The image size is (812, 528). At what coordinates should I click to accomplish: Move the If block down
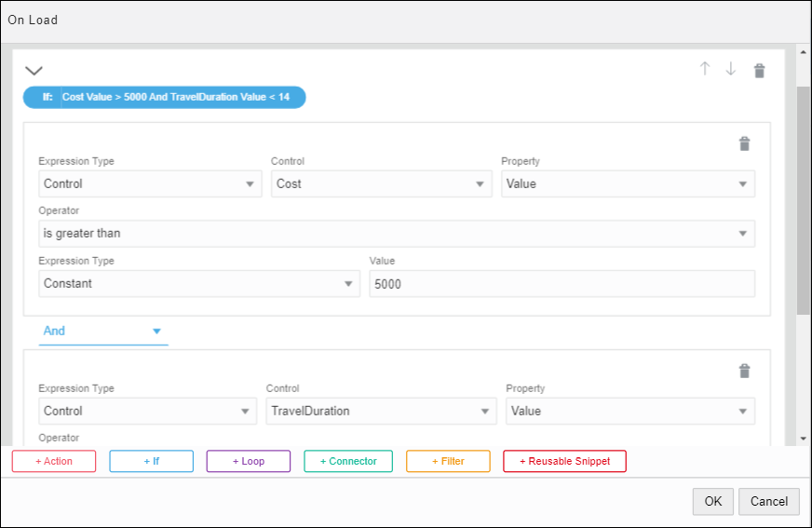click(731, 69)
